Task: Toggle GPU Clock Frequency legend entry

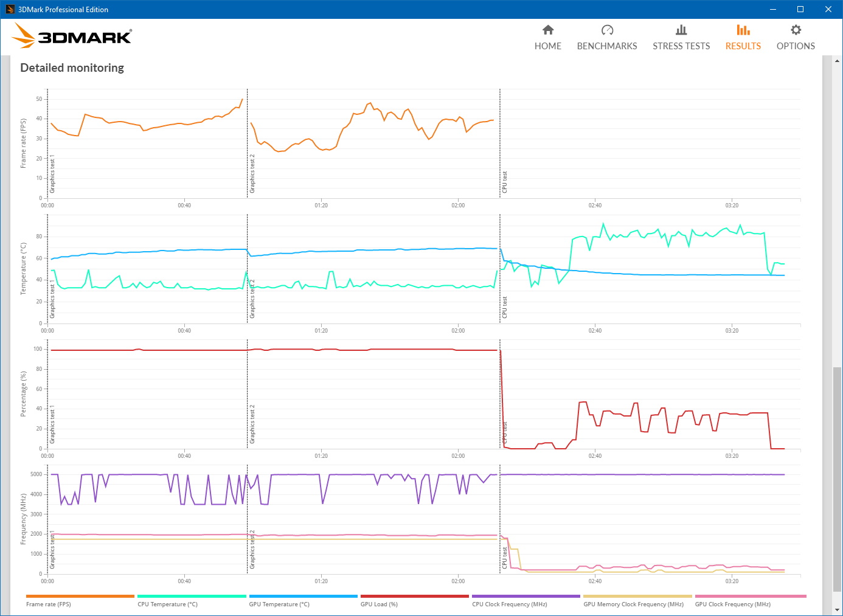Action: (x=732, y=604)
